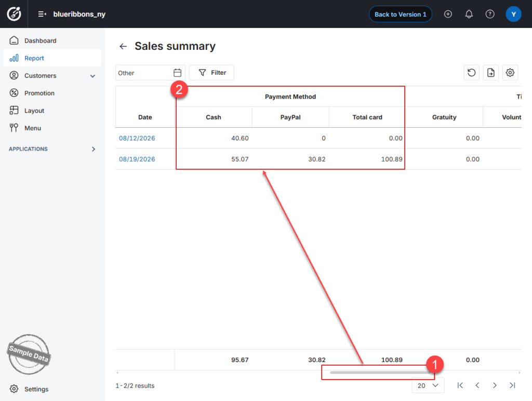
Task: Click the Total card column header
Action: click(x=367, y=117)
